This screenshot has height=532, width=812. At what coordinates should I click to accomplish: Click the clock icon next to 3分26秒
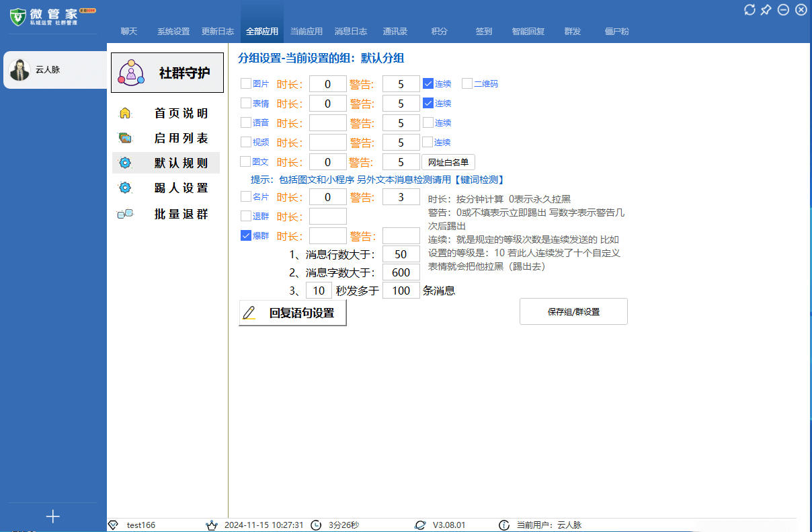316,525
